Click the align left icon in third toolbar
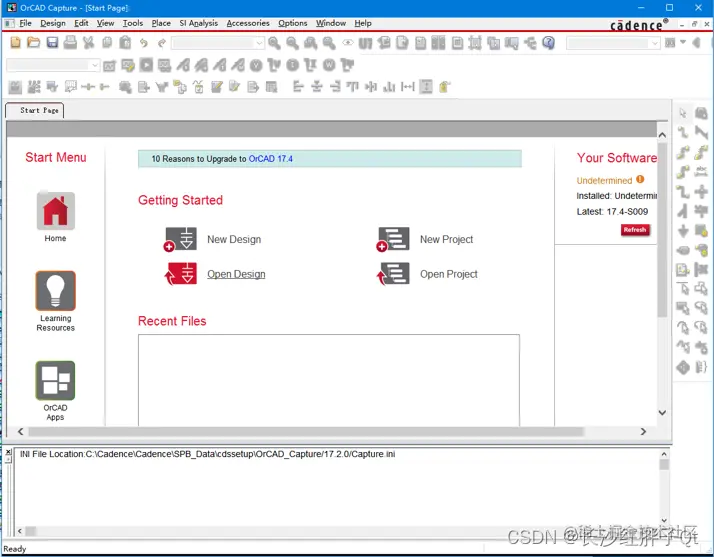 298,87
